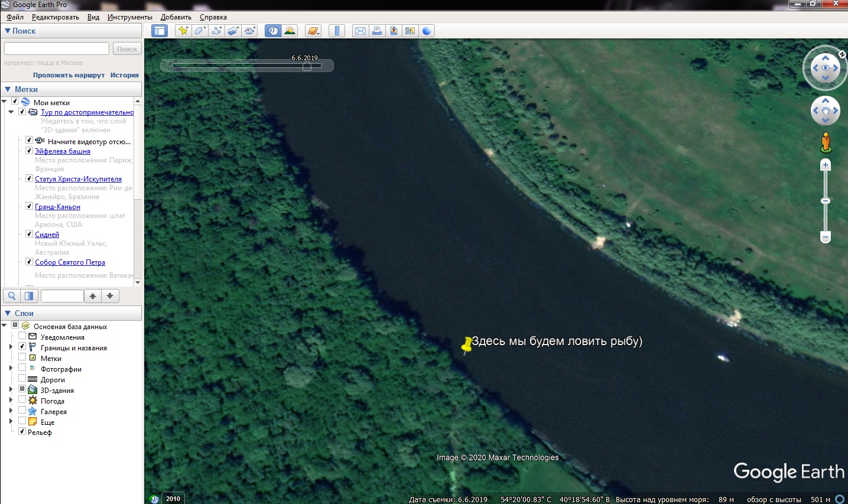Switch between planets via the planet icon

pos(313,31)
